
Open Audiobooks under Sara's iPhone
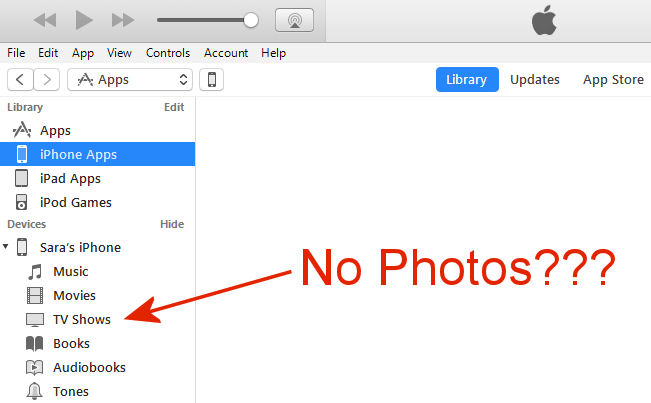(89, 368)
